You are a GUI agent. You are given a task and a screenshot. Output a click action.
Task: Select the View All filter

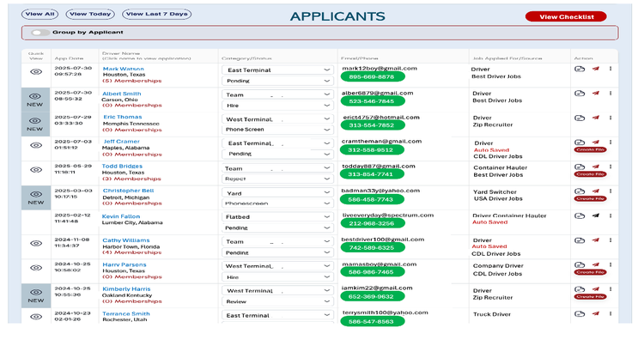click(x=39, y=14)
